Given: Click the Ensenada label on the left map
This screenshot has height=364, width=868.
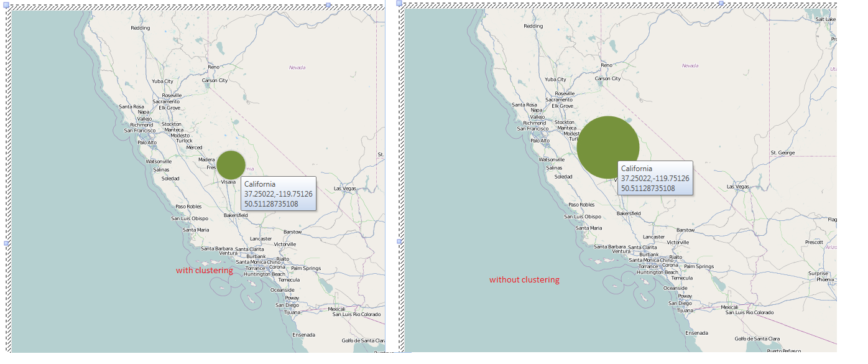Looking at the screenshot, I should click(304, 335).
